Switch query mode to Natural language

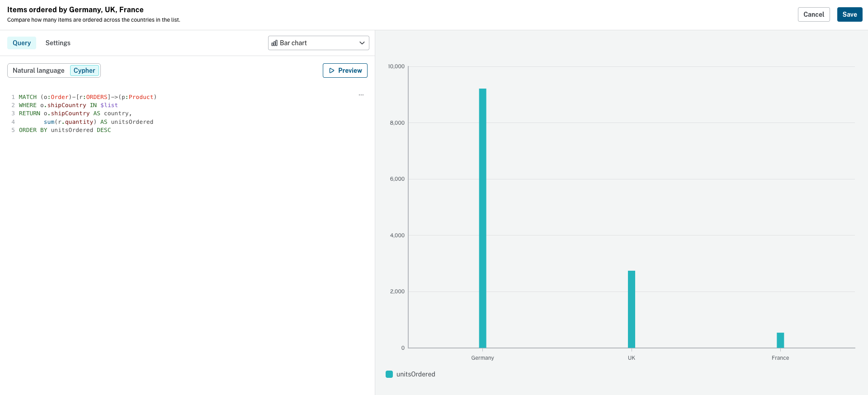(x=38, y=71)
